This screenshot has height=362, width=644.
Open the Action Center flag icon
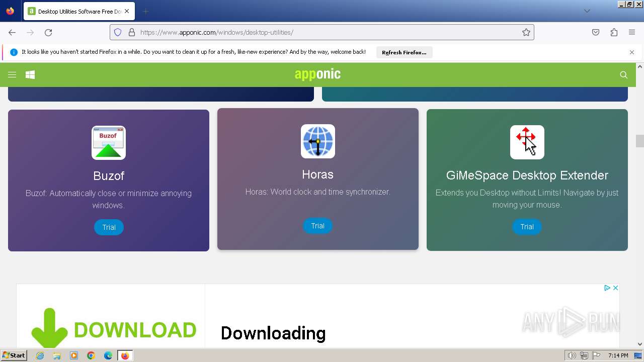point(596,355)
